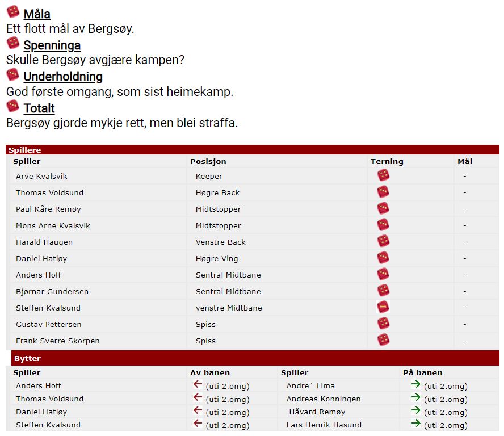The image size is (504, 436).
Task: Click the dice icon next to Spenninga
Action: [13, 43]
